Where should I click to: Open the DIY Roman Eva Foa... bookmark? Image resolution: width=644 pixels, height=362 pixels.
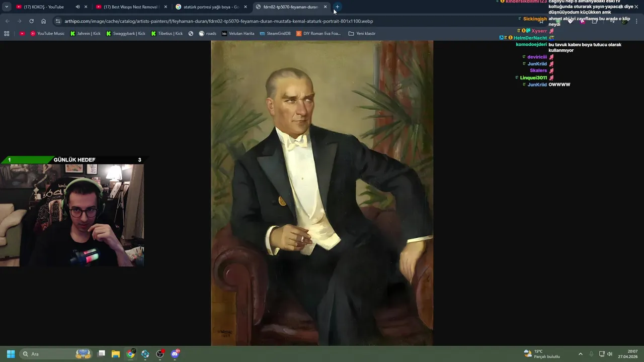point(318,34)
